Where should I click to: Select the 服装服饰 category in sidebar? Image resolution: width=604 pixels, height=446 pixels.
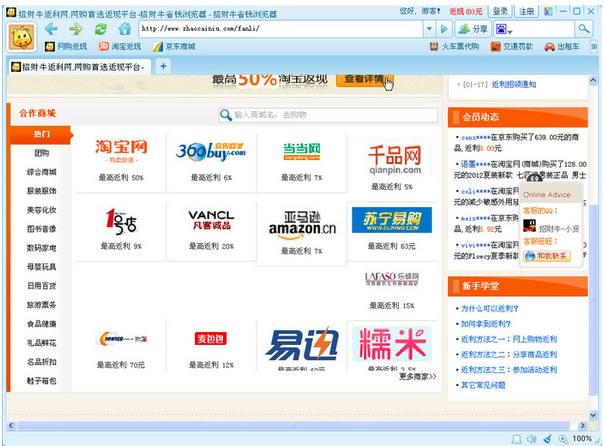(x=42, y=191)
